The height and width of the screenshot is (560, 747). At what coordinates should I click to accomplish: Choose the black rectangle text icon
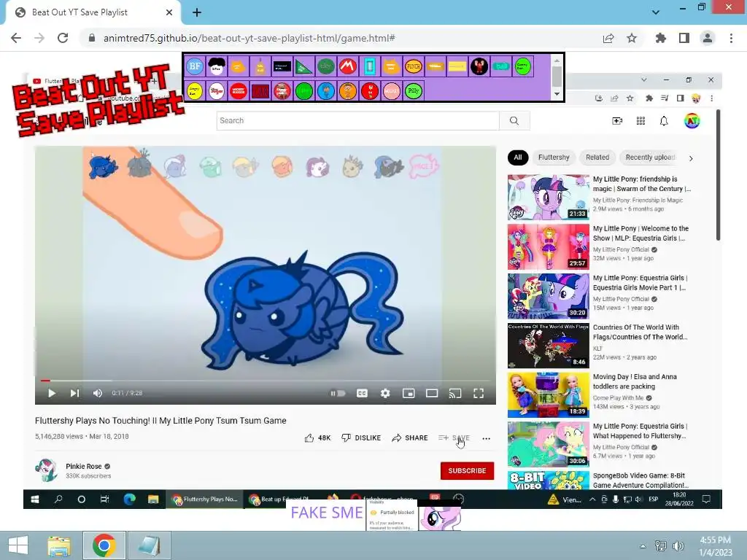(282, 66)
